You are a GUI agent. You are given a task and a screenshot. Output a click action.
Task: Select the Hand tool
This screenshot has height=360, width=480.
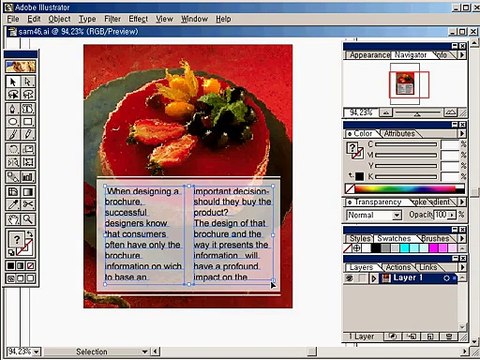point(13,219)
